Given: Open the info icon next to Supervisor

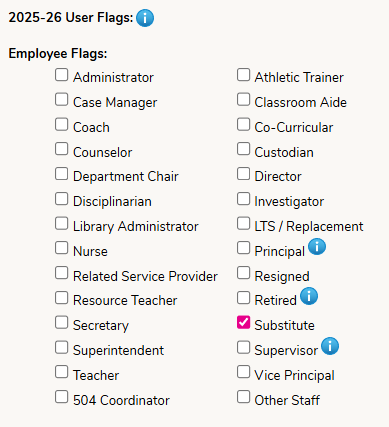Looking at the screenshot, I should [330, 346].
